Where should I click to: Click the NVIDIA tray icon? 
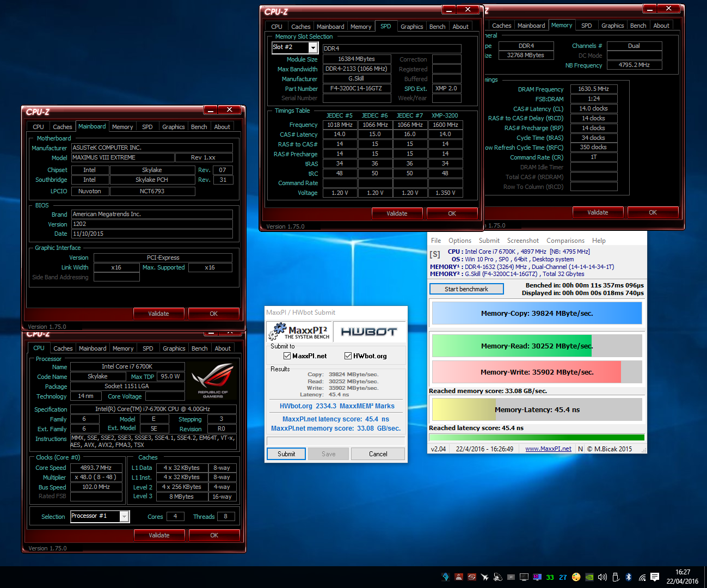pos(589,577)
